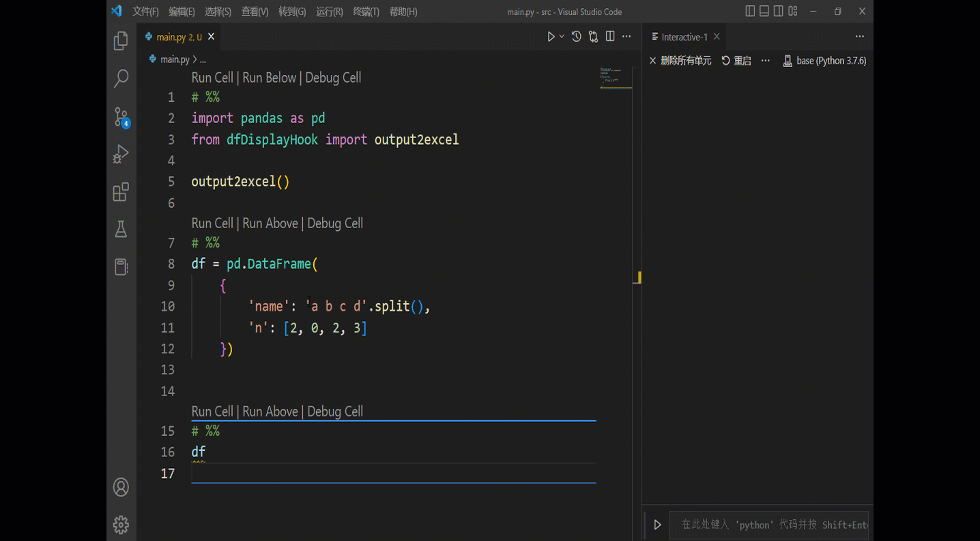Click the minimap to jump in code
This screenshot has width=980, height=541.
click(x=616, y=75)
